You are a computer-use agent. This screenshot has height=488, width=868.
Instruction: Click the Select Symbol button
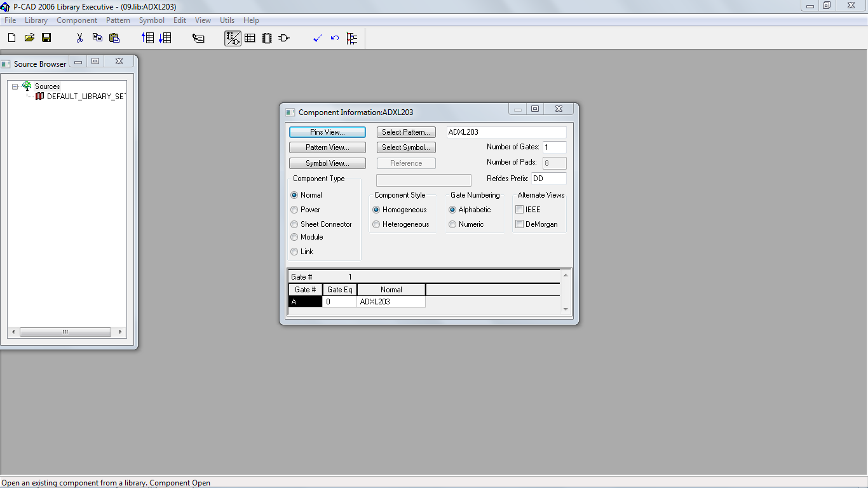tap(406, 147)
